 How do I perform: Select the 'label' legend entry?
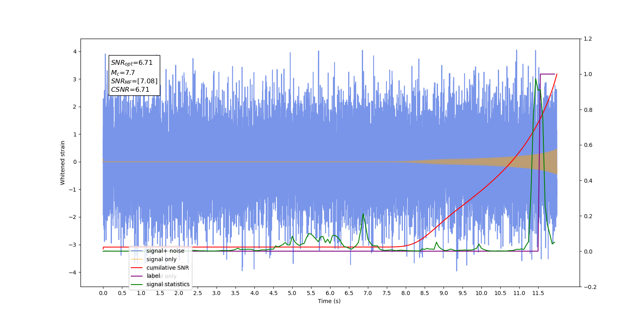(x=153, y=276)
